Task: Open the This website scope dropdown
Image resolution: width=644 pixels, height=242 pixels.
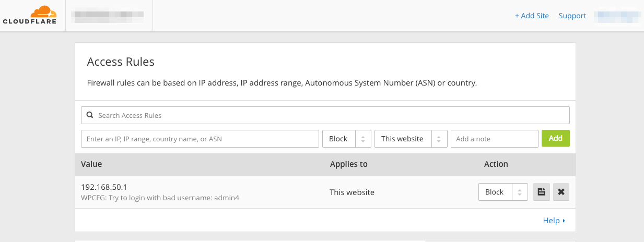Action: (411, 139)
